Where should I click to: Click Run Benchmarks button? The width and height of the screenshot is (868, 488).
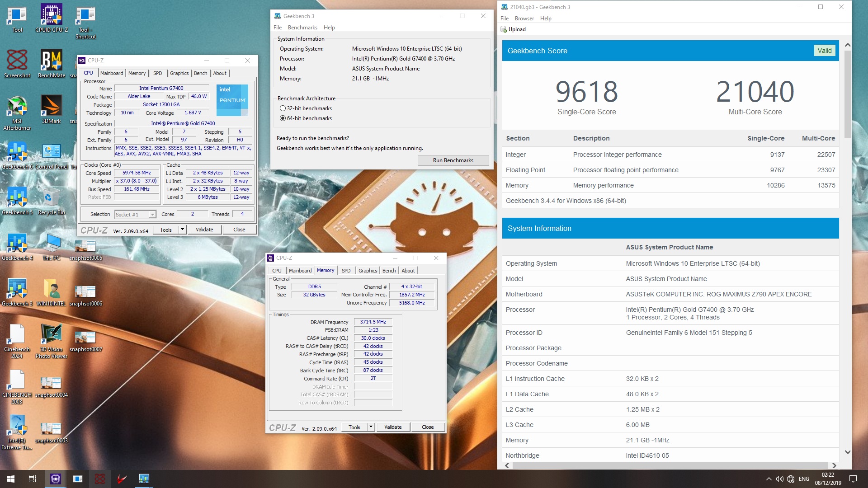(x=453, y=160)
